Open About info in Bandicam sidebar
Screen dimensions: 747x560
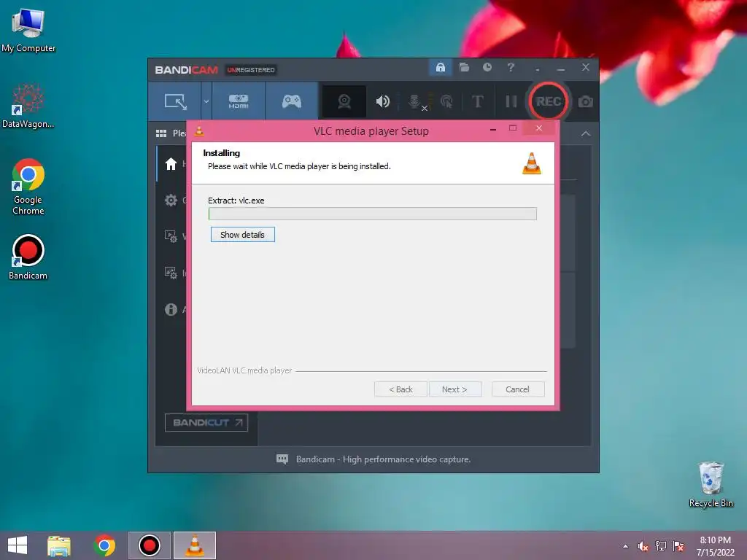pyautogui.click(x=171, y=309)
